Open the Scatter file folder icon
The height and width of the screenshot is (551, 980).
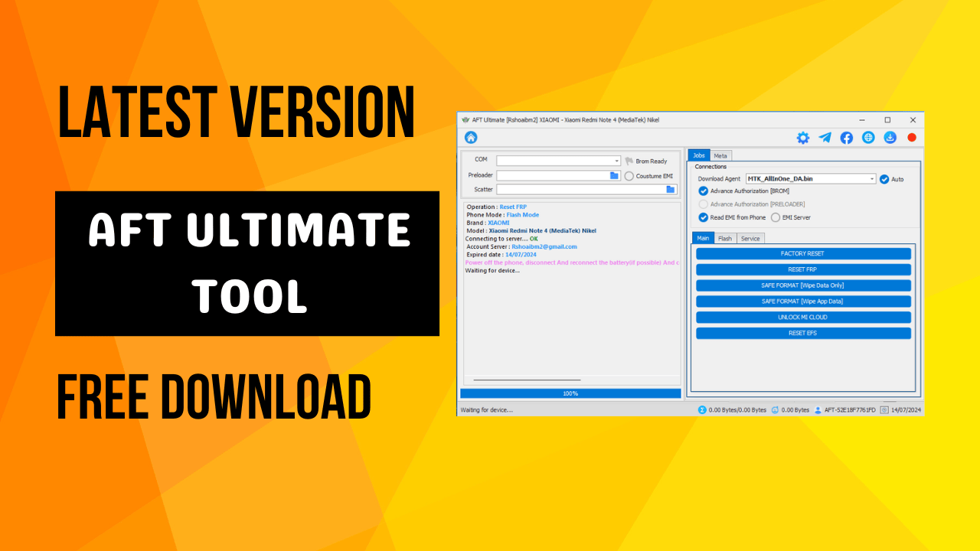tap(669, 189)
